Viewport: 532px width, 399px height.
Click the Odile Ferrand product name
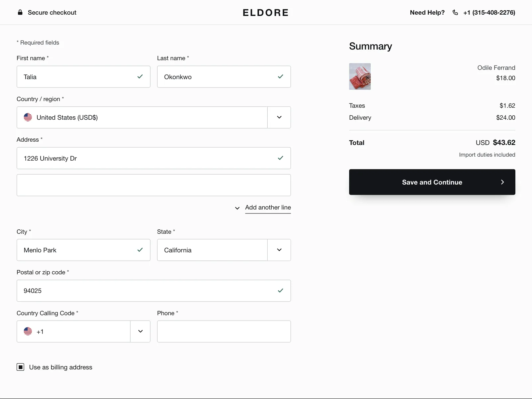[x=496, y=67]
